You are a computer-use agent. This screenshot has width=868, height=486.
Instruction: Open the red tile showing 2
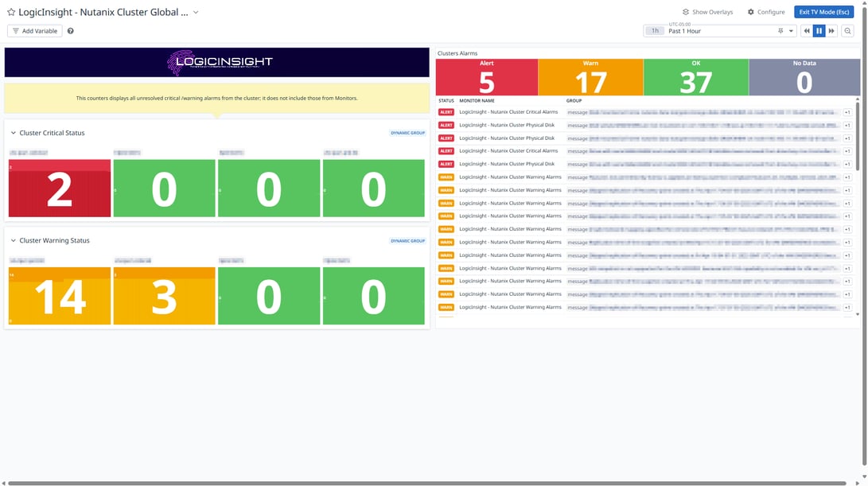(60, 189)
